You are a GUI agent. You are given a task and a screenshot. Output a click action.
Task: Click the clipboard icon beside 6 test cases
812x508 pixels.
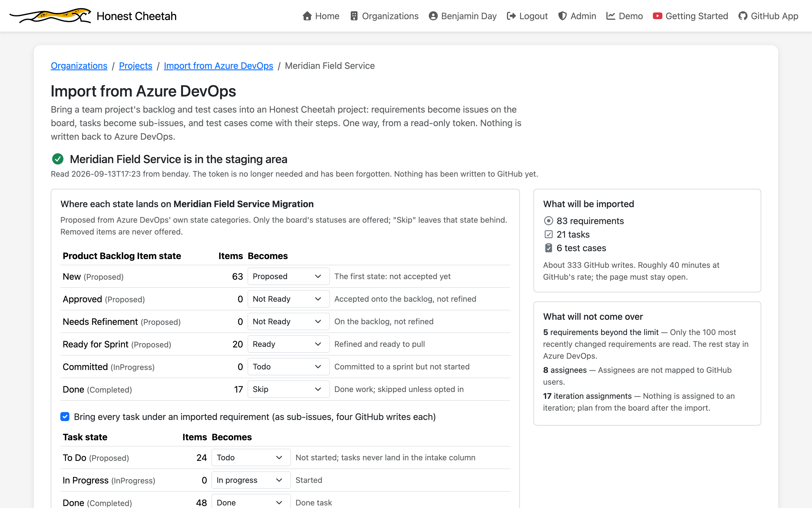(548, 248)
